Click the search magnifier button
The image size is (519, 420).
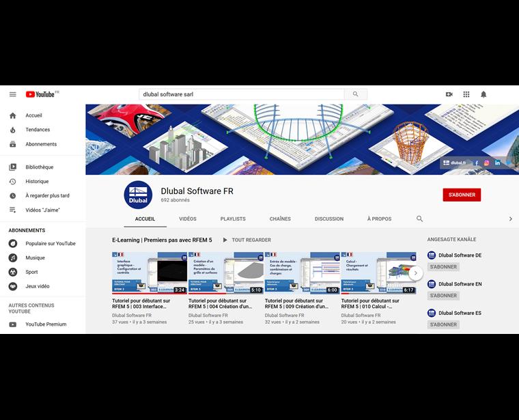point(356,94)
